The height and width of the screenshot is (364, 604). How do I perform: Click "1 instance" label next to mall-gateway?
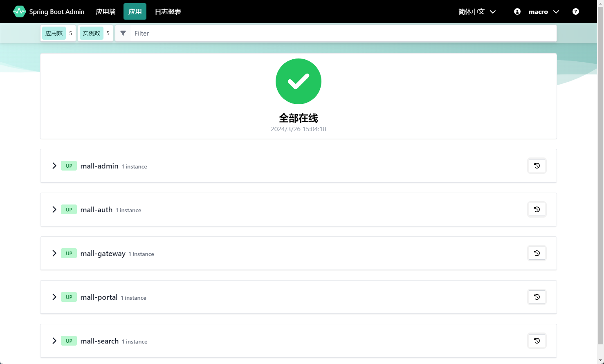[141, 254]
